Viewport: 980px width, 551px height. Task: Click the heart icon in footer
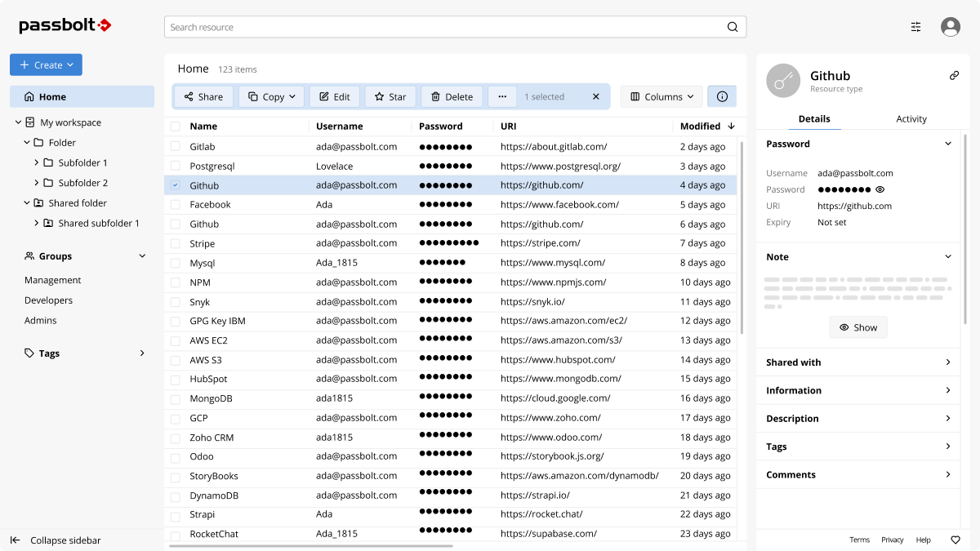point(955,540)
